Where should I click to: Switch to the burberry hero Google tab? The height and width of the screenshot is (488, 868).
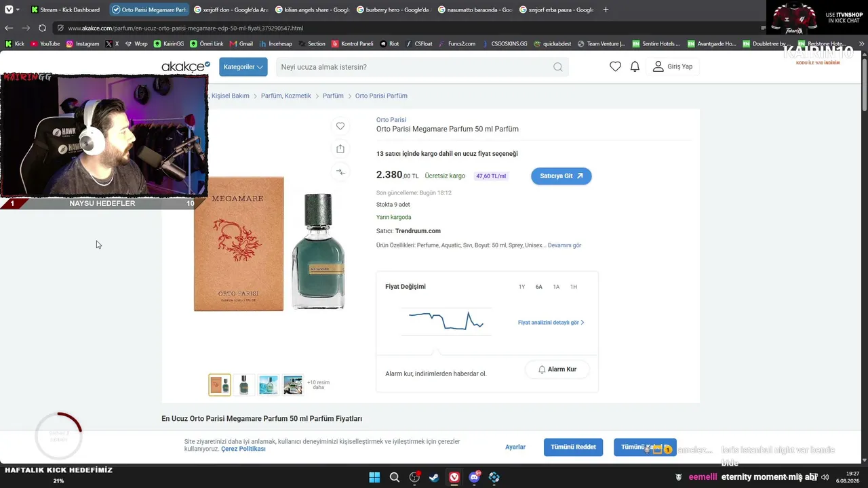393,9
